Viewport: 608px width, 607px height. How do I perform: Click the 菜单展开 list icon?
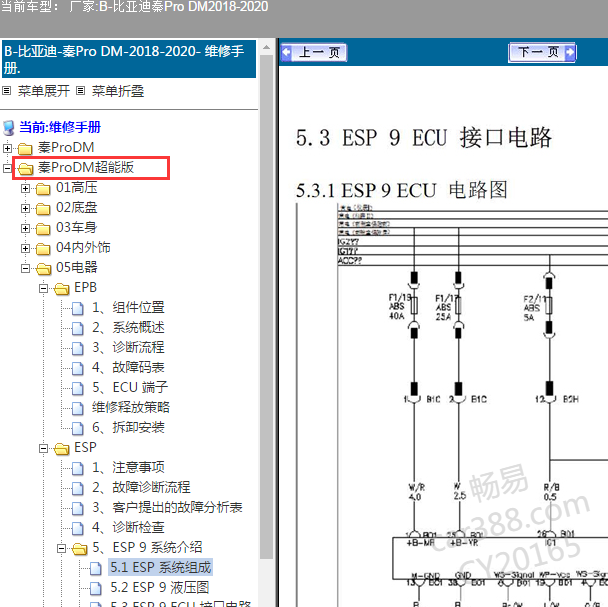tap(7, 91)
